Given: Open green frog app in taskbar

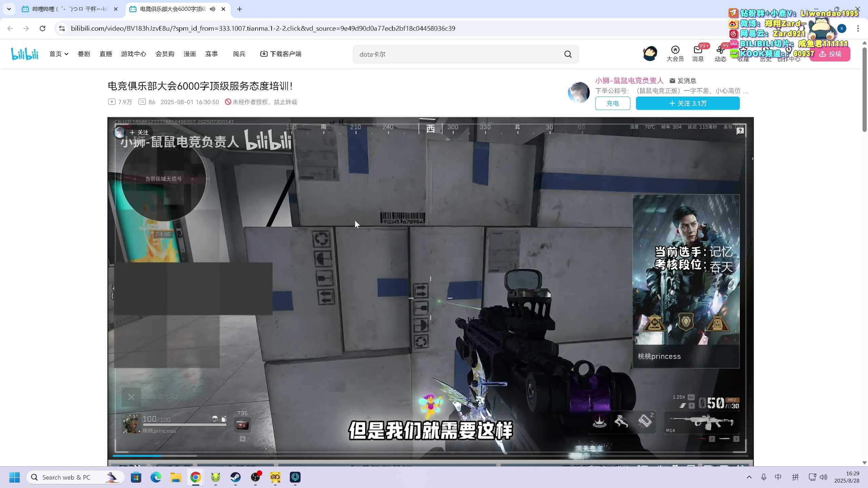Looking at the screenshot, I should click(x=216, y=477).
